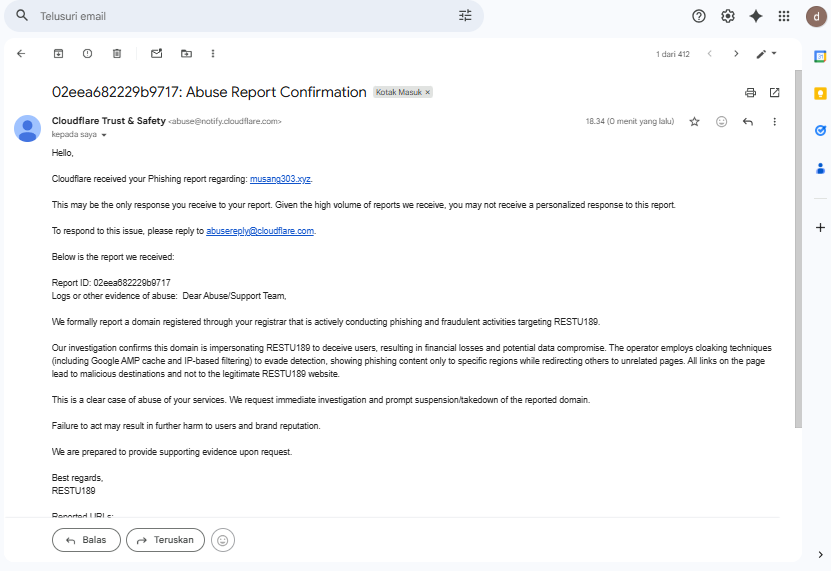This screenshot has width=831, height=571.
Task: Archive this email
Action: 58,54
